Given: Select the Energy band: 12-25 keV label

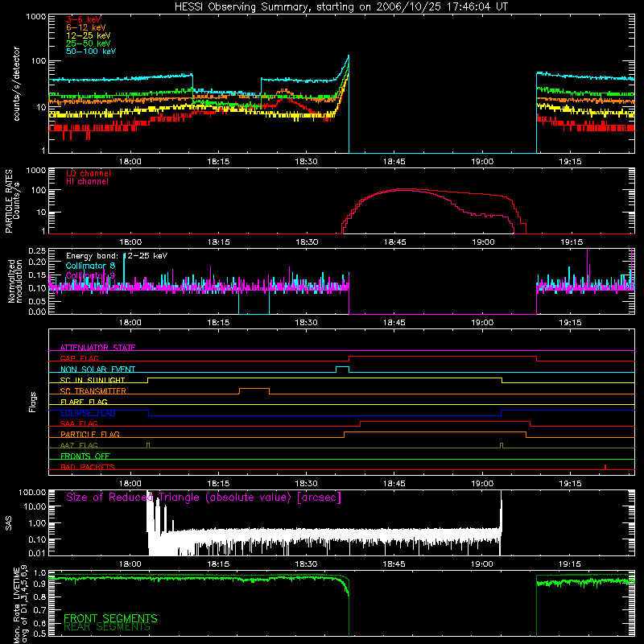Looking at the screenshot, I should coord(117,256).
